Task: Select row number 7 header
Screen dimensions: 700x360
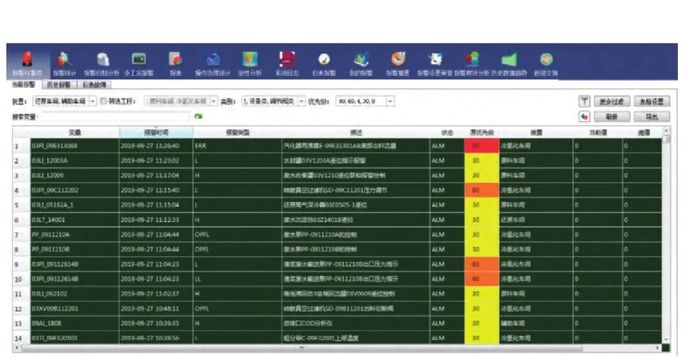Action: (x=21, y=234)
